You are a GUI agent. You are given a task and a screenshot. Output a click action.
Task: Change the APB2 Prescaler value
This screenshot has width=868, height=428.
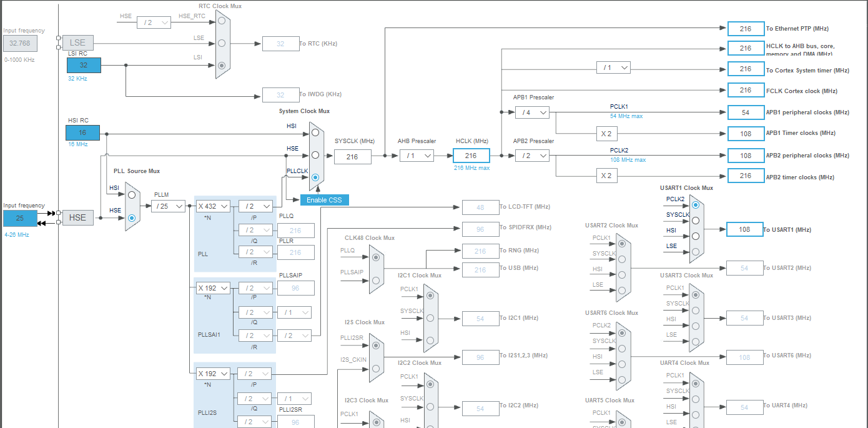(x=533, y=156)
